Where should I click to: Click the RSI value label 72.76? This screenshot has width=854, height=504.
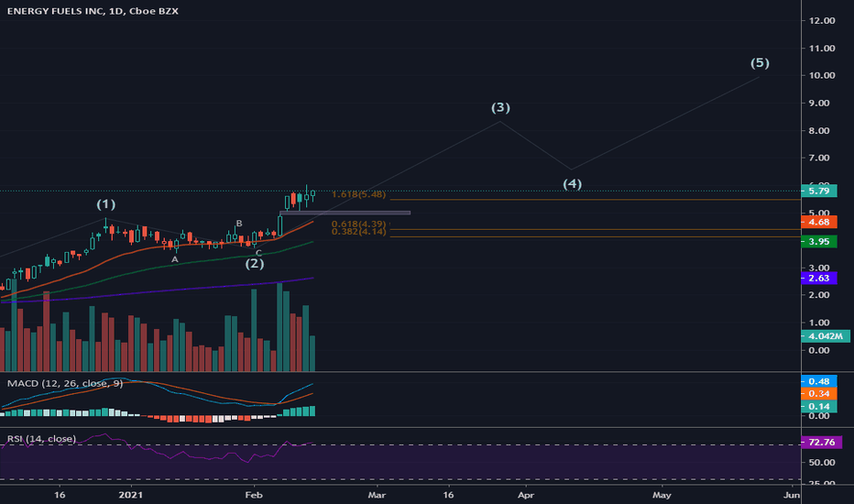click(821, 443)
